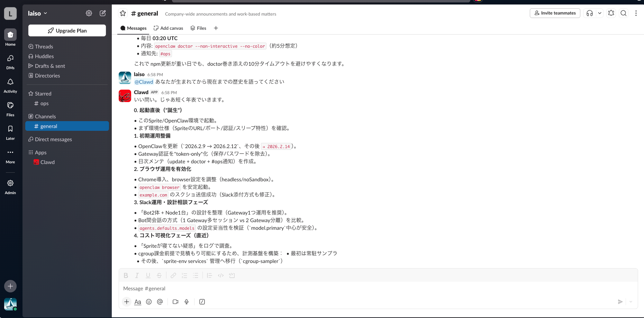The width and height of the screenshot is (644, 318).
Task: Switch to the Files tab
Action: tap(198, 28)
